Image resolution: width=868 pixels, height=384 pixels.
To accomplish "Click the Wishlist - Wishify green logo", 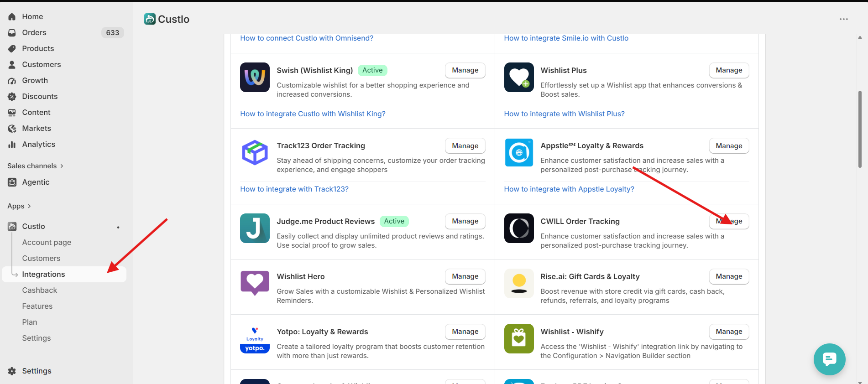I will click(x=519, y=339).
